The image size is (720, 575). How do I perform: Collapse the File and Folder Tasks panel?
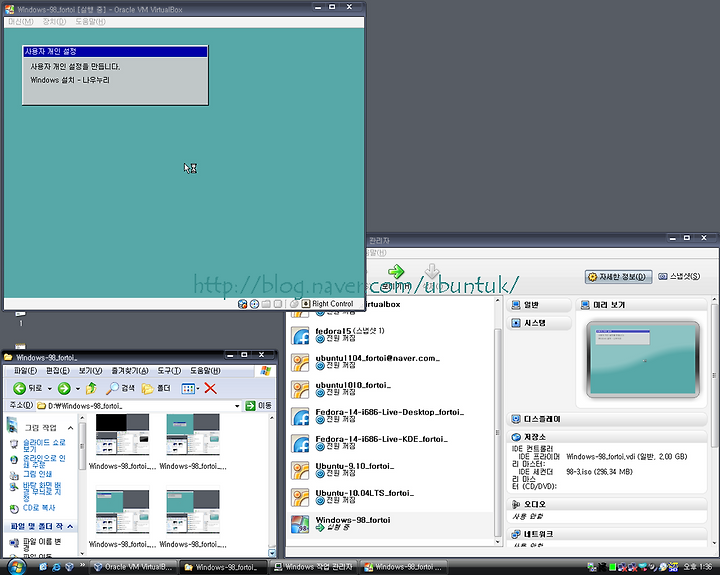click(70, 526)
